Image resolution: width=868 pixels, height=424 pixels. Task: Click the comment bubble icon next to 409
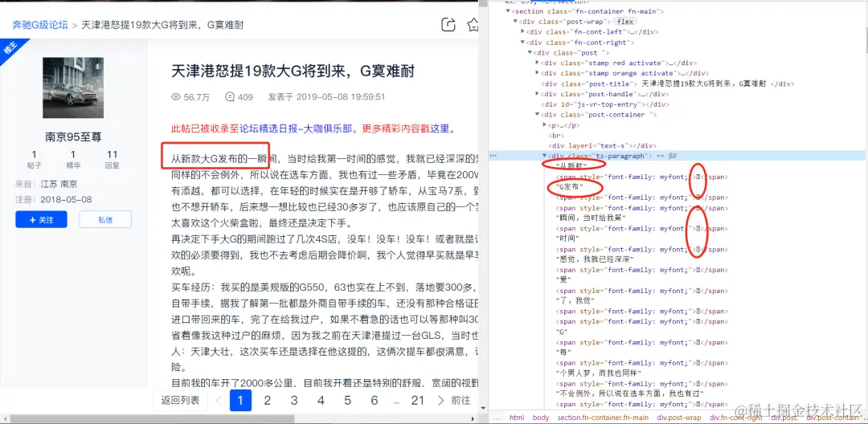(230, 96)
